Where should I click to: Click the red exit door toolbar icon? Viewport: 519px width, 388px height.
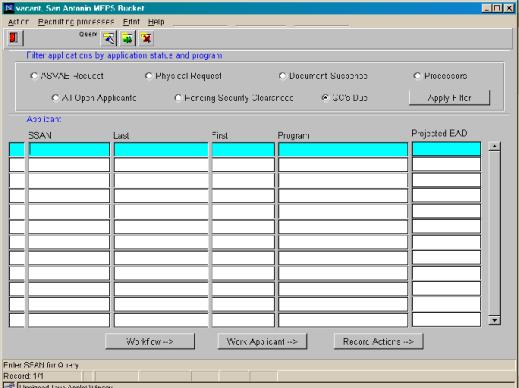tap(14, 38)
